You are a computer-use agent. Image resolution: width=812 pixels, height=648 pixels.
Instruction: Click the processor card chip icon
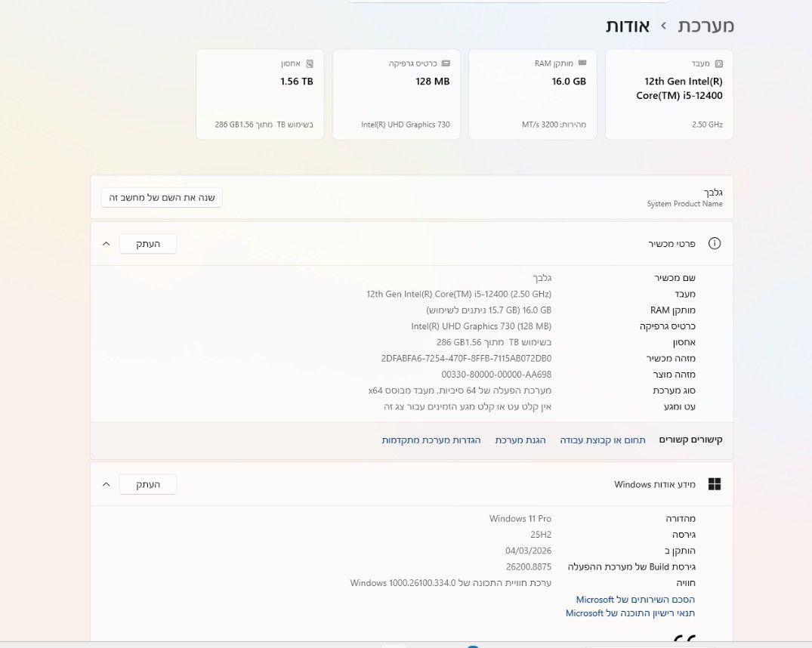[719, 63]
